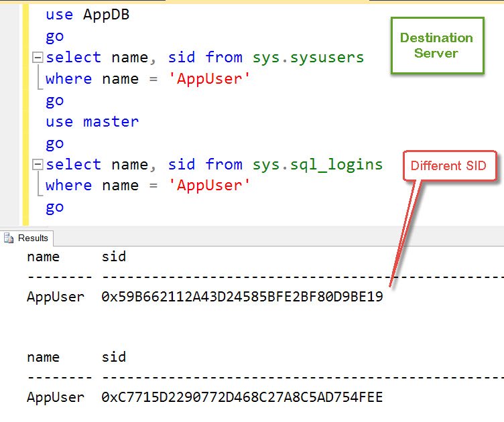
Task: Click the Different SID callout
Action: [x=450, y=165]
